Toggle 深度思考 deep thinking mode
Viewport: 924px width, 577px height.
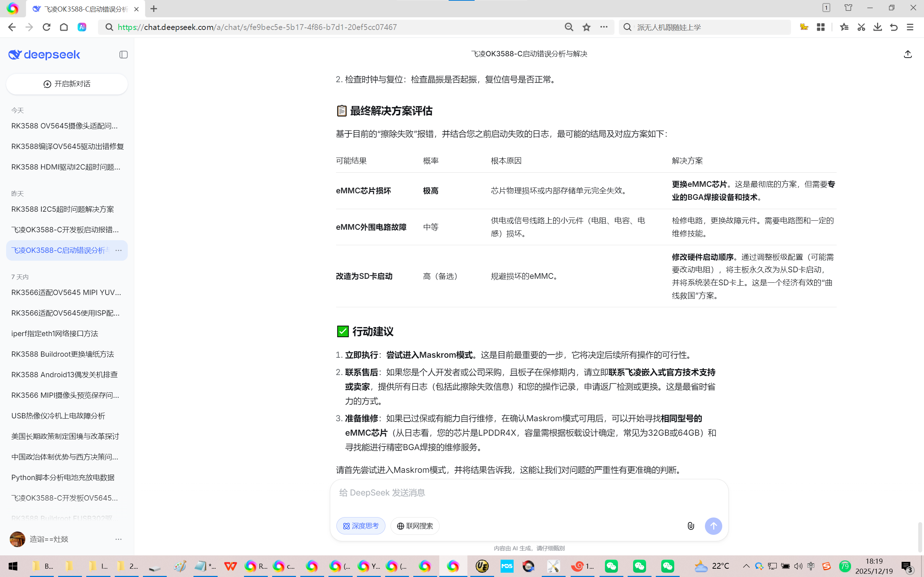click(361, 526)
